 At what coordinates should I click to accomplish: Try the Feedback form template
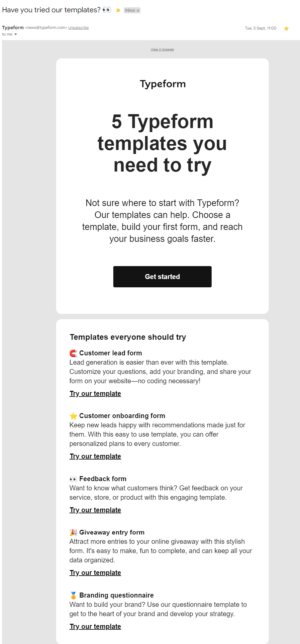pyautogui.click(x=95, y=510)
